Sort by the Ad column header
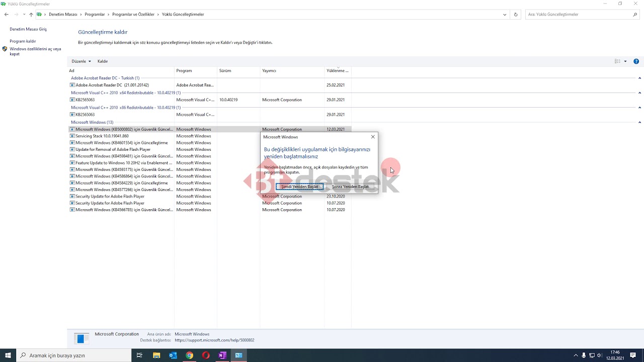The image size is (644, 362). (121, 71)
